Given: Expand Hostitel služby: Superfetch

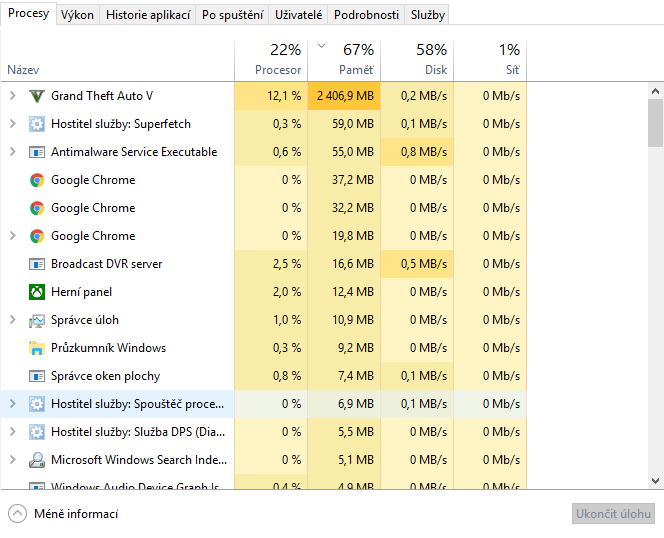Looking at the screenshot, I should [x=13, y=124].
